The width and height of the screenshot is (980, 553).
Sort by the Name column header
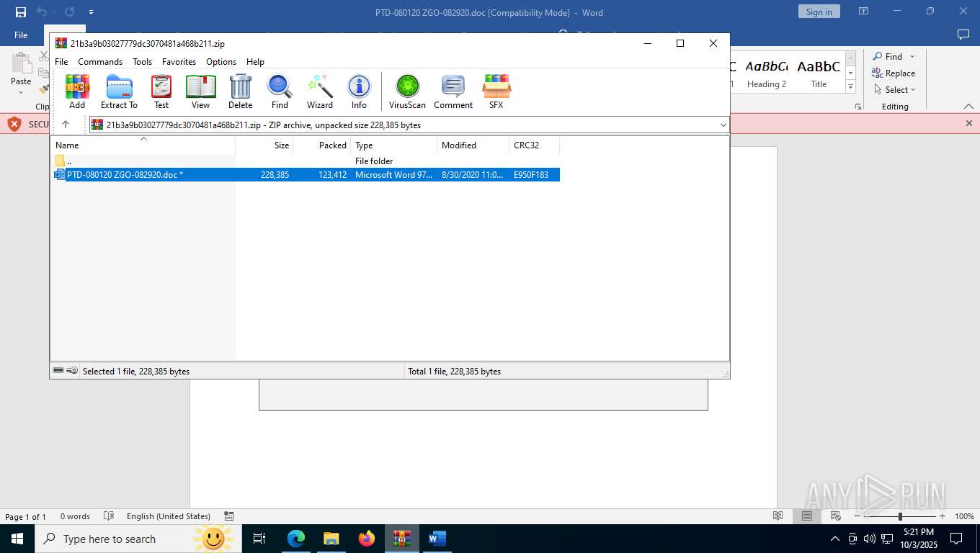pos(143,145)
